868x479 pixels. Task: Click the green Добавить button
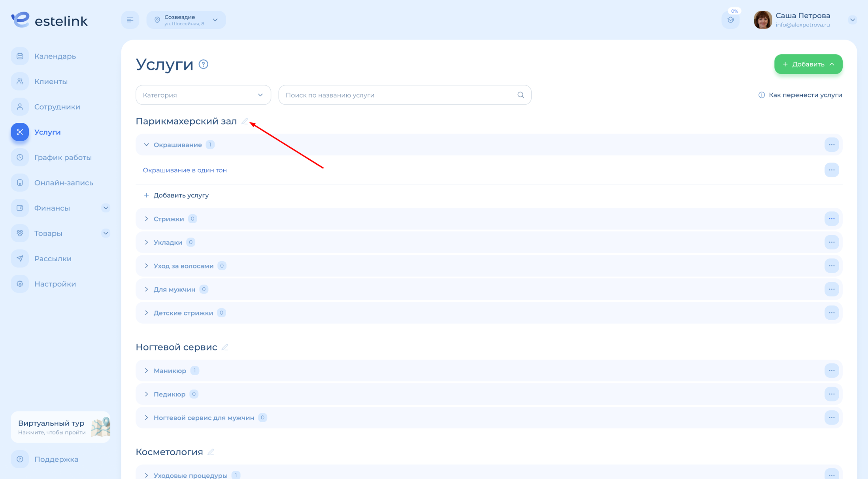point(808,64)
